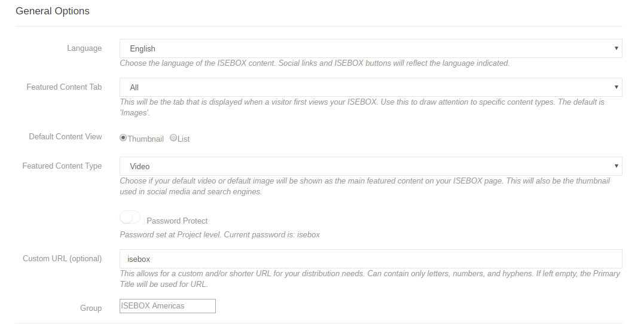The width and height of the screenshot is (644, 324).
Task: Open the Featured Content Tab dropdown
Action: [371, 87]
